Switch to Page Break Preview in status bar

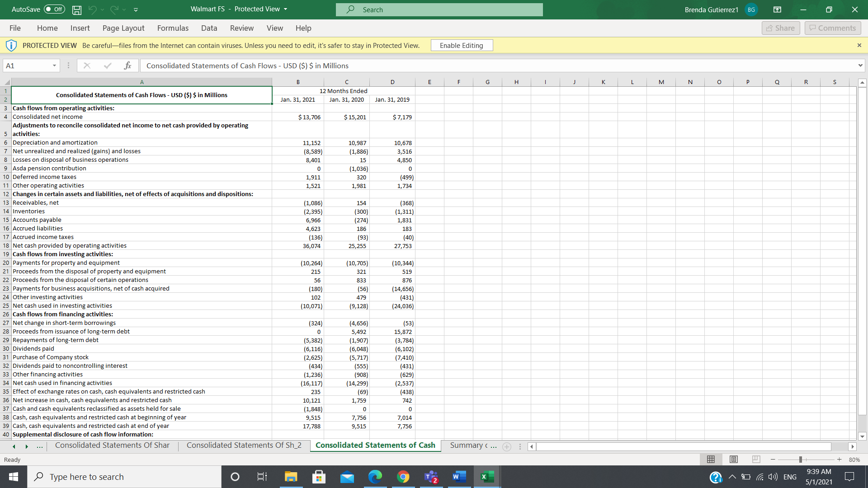tap(756, 460)
